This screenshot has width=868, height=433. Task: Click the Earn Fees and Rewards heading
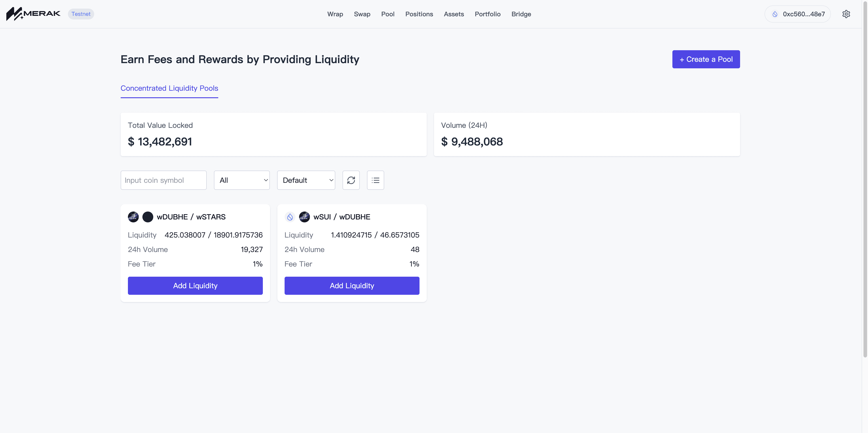240,59
